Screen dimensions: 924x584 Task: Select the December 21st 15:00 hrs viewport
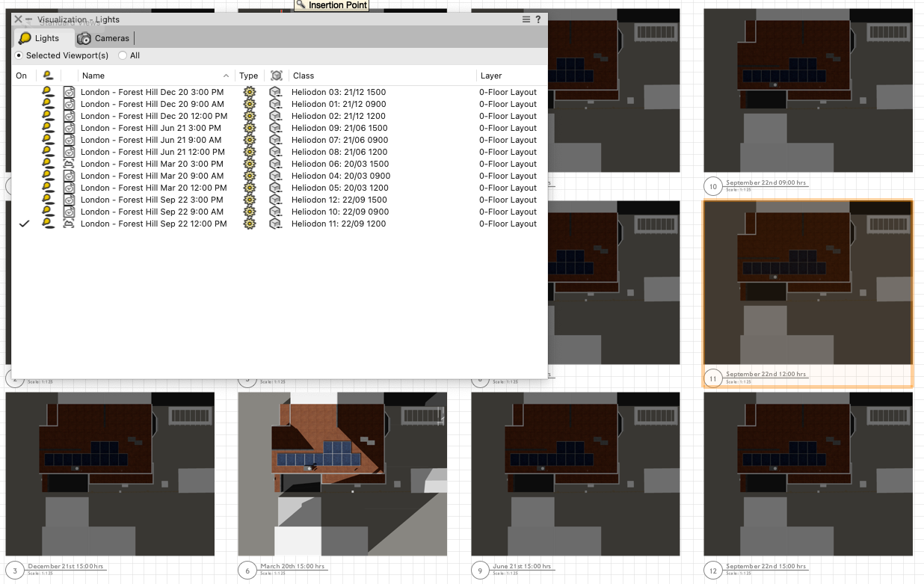[110, 473]
